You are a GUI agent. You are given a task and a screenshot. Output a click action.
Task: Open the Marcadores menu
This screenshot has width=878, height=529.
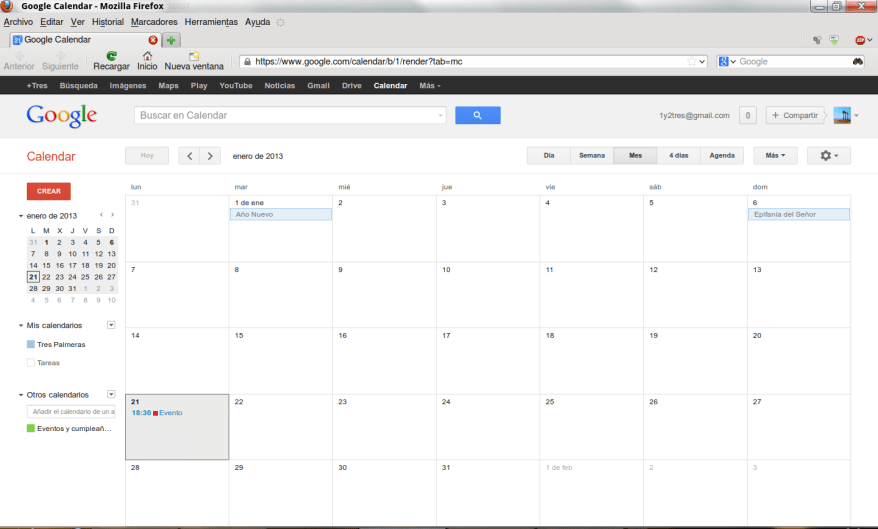154,22
